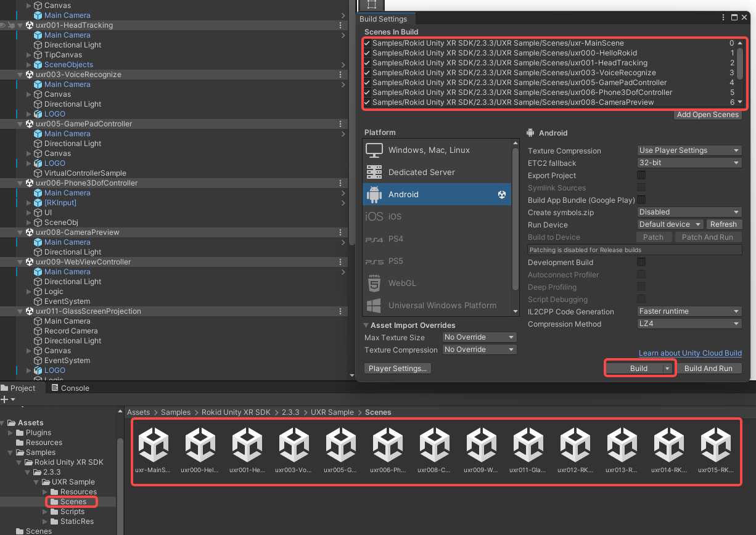This screenshot has height=535, width=756.
Task: Go to UXR Sample in the breadcrumb path
Action: [332, 412]
